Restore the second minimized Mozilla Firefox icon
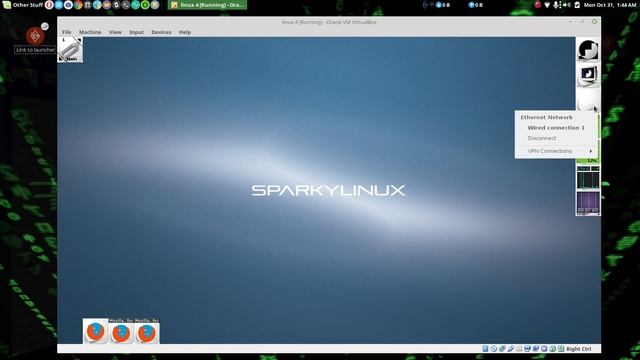640x360 pixels. click(x=121, y=331)
